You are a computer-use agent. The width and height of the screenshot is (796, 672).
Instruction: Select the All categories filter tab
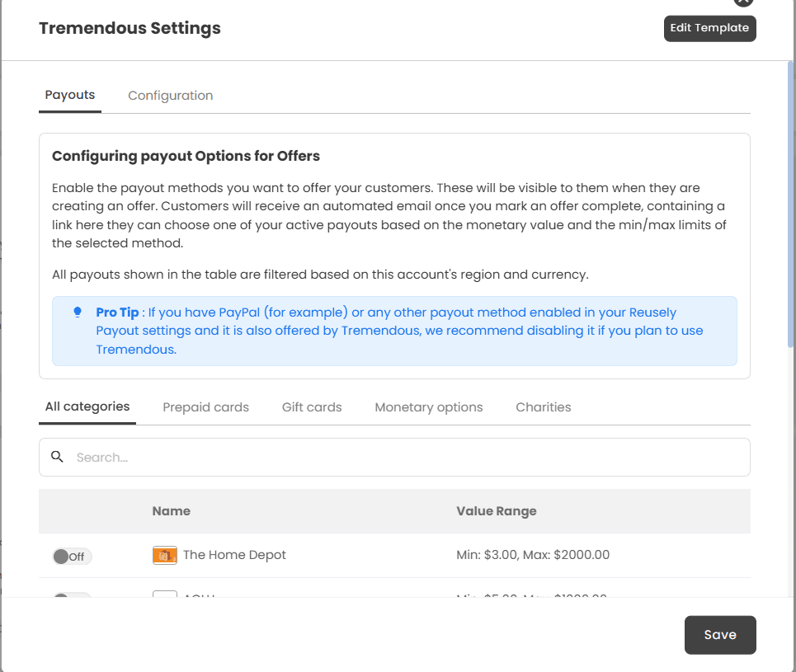(87, 407)
